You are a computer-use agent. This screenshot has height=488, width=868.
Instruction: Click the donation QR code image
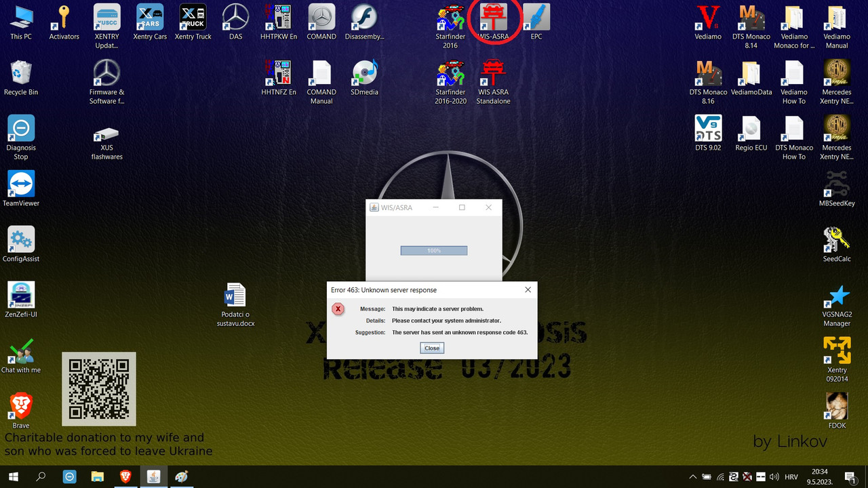coord(99,389)
